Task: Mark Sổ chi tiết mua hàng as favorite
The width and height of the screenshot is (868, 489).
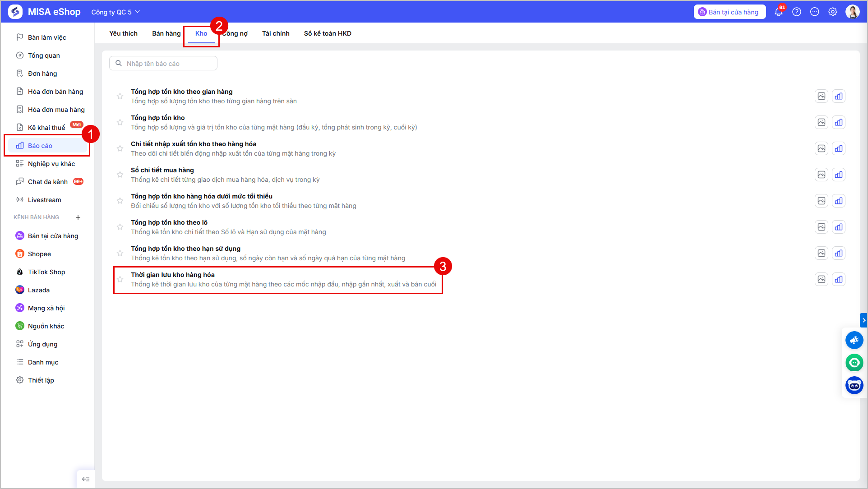Action: click(x=120, y=175)
